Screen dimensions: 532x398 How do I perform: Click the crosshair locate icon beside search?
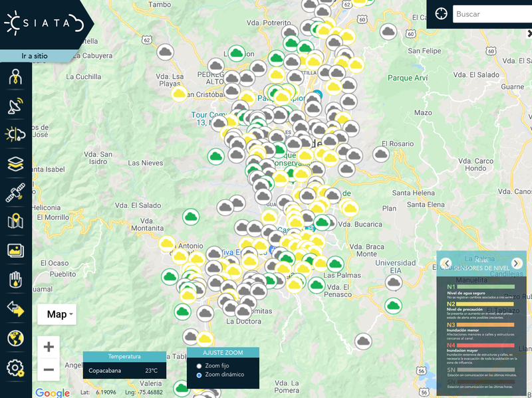tap(441, 14)
